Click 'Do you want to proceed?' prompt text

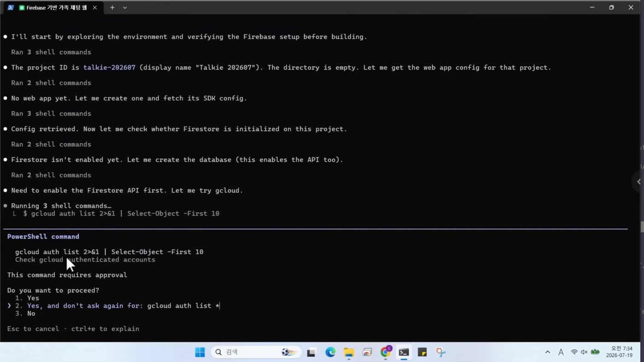pyautogui.click(x=53, y=291)
